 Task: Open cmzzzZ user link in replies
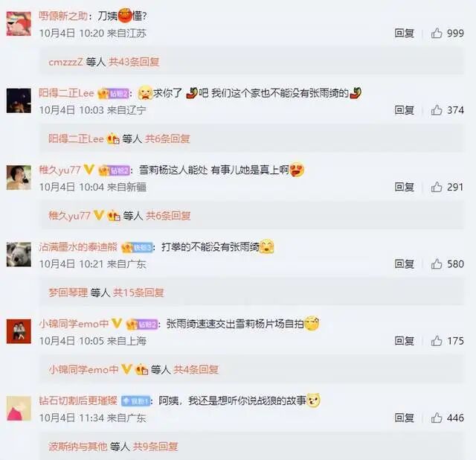[x=65, y=62]
